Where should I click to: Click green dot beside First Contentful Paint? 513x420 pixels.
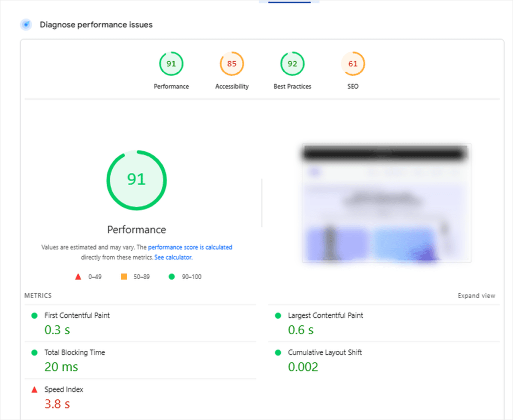pos(35,316)
